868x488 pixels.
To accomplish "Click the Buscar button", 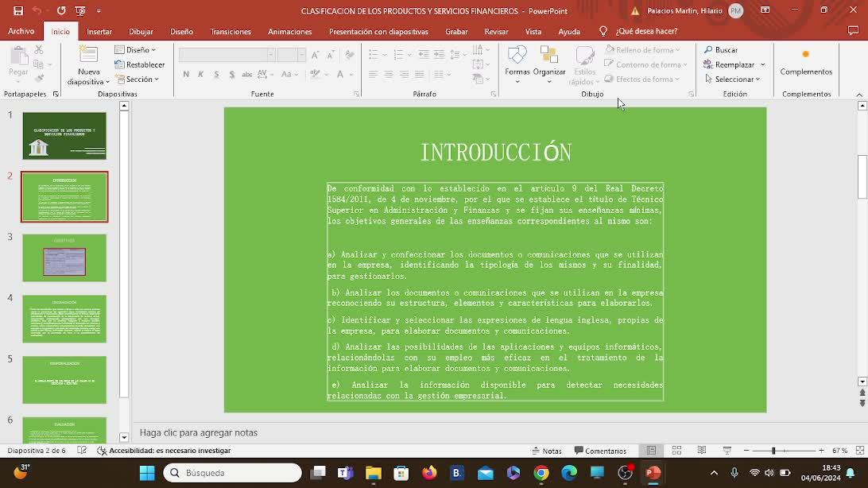I will (x=721, y=49).
